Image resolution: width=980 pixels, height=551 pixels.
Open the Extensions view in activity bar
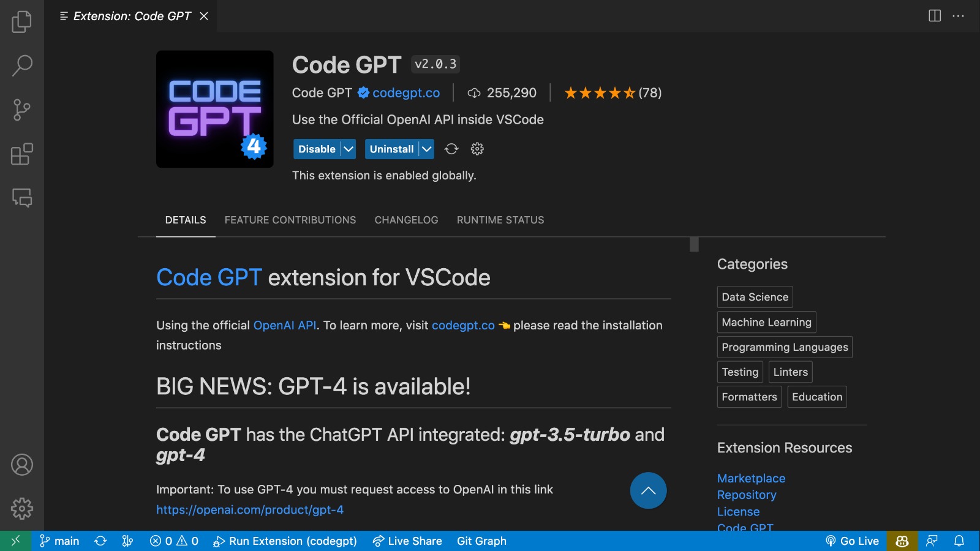pyautogui.click(x=22, y=154)
